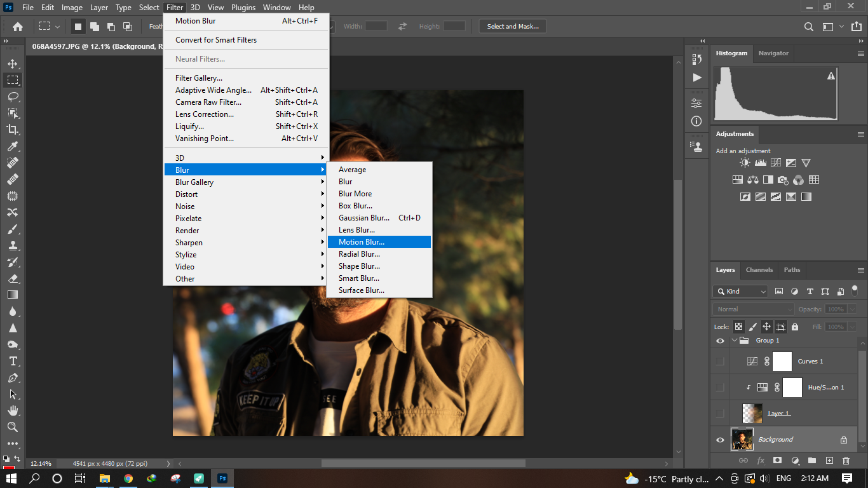Select the Brush tool
Screen dimensions: 868x488
coord(12,229)
